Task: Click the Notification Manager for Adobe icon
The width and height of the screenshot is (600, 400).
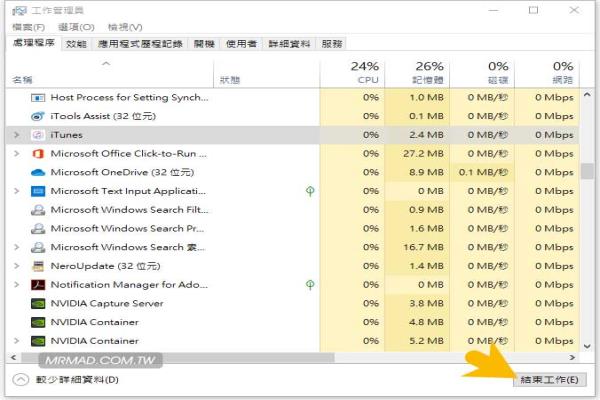Action: [38, 285]
